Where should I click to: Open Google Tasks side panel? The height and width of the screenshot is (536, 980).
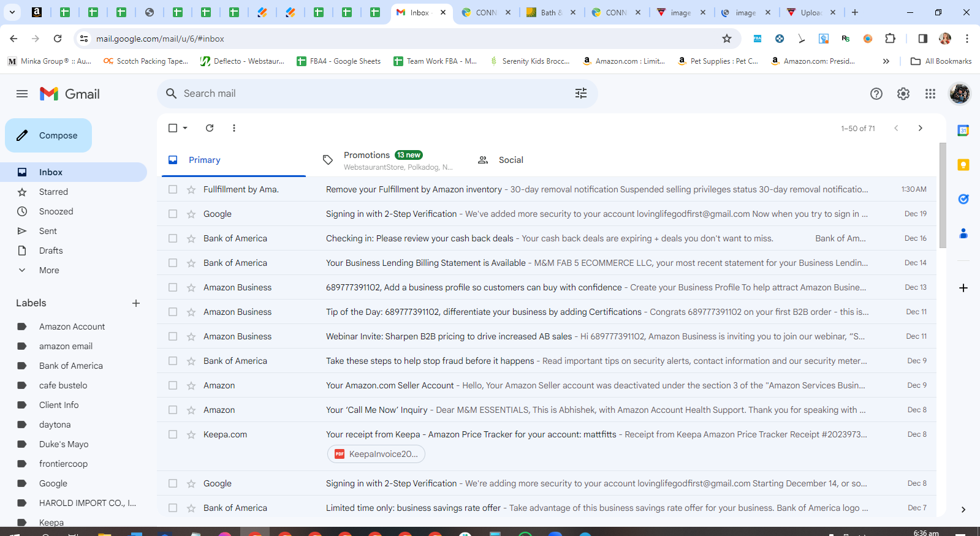(x=963, y=199)
